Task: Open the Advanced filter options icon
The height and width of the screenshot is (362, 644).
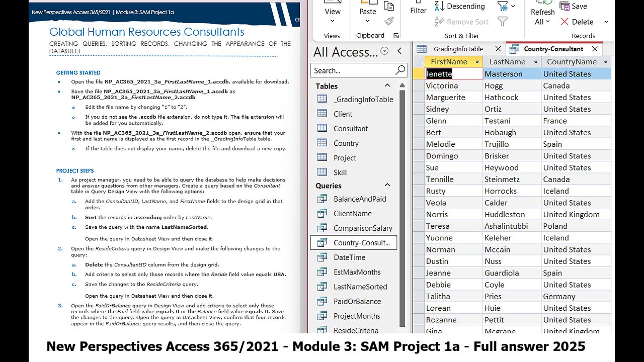Action: click(506, 6)
